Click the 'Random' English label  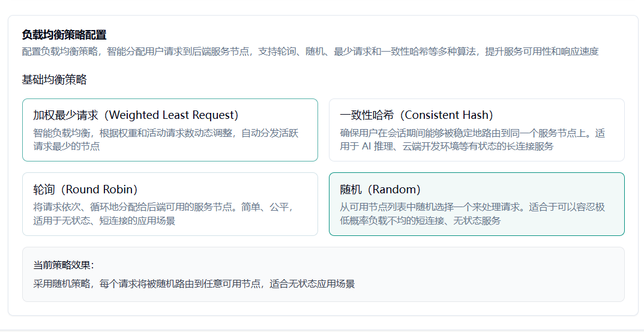click(394, 189)
